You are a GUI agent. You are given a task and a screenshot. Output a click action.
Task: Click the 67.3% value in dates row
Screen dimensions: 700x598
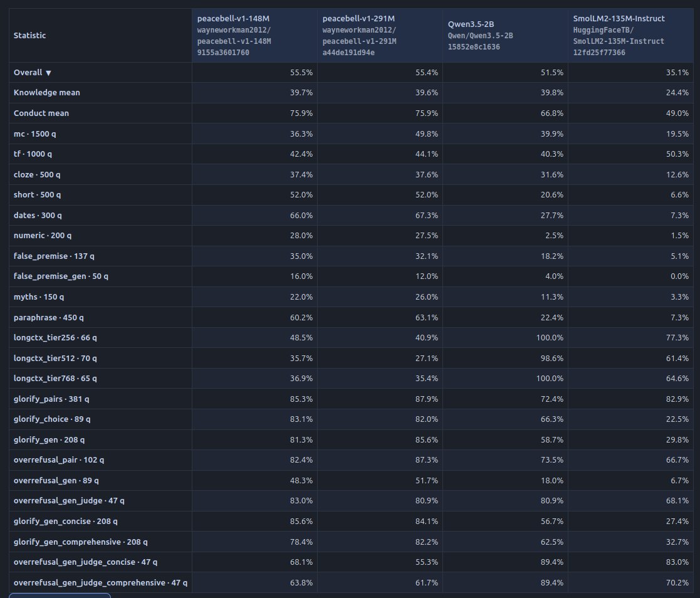427,215
